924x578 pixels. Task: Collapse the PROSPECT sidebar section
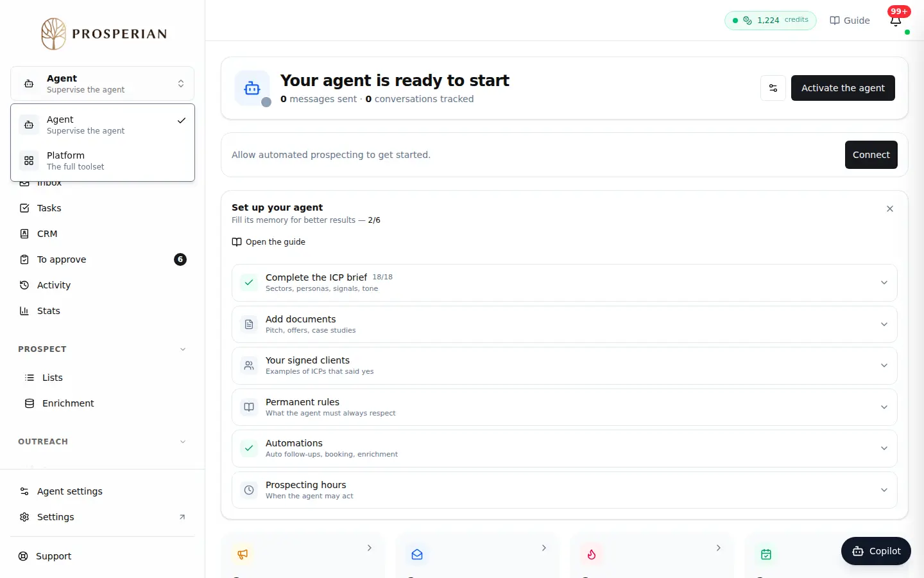tap(103, 349)
